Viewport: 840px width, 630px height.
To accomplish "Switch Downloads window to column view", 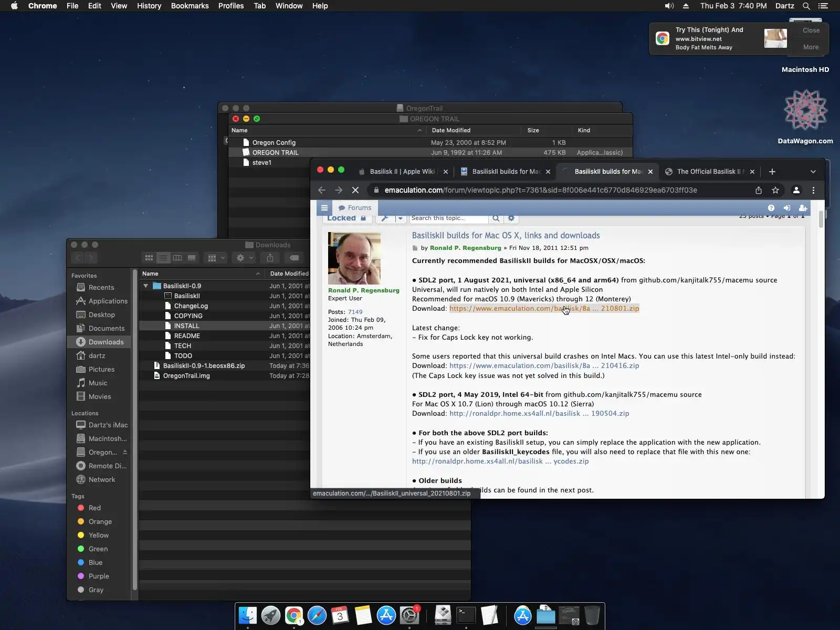I will click(x=177, y=258).
